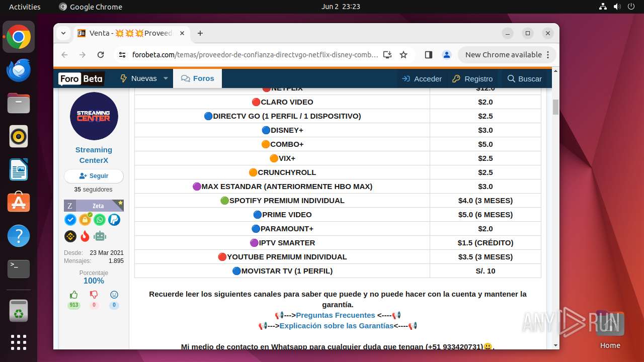Click the green thumbs-up rating icon
This screenshot has width=644, height=362.
[74, 295]
